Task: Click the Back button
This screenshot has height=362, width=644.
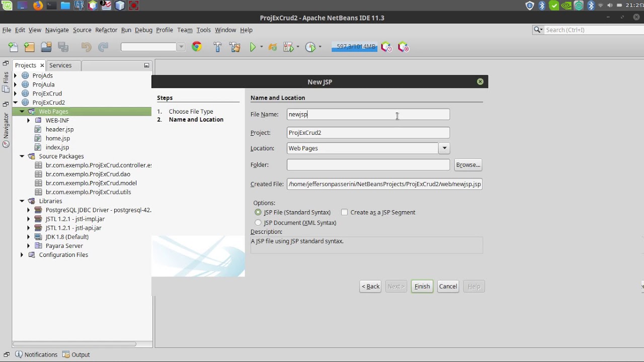Action: [370, 287]
